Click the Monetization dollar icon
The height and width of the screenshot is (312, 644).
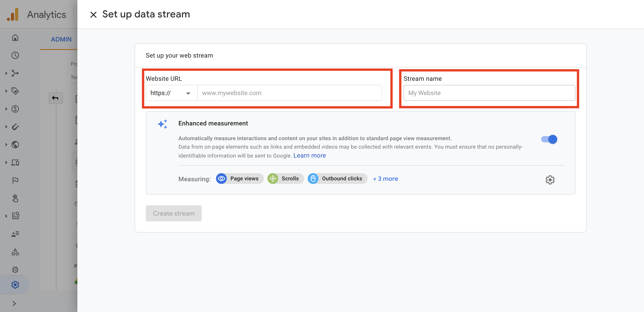coord(15,109)
